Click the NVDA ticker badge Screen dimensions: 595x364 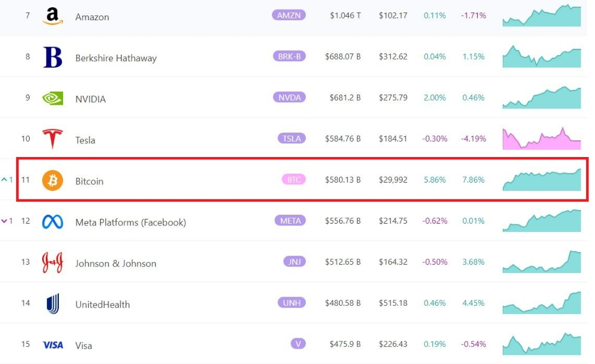tap(290, 98)
